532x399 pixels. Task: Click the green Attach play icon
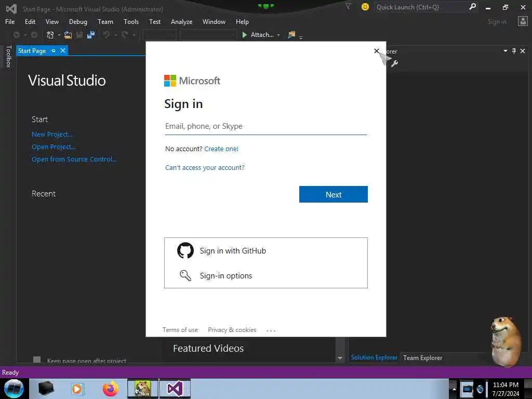[x=244, y=35]
